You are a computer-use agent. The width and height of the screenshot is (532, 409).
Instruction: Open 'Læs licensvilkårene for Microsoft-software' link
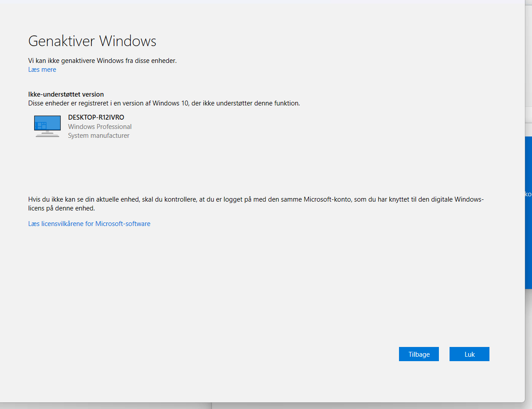point(89,224)
